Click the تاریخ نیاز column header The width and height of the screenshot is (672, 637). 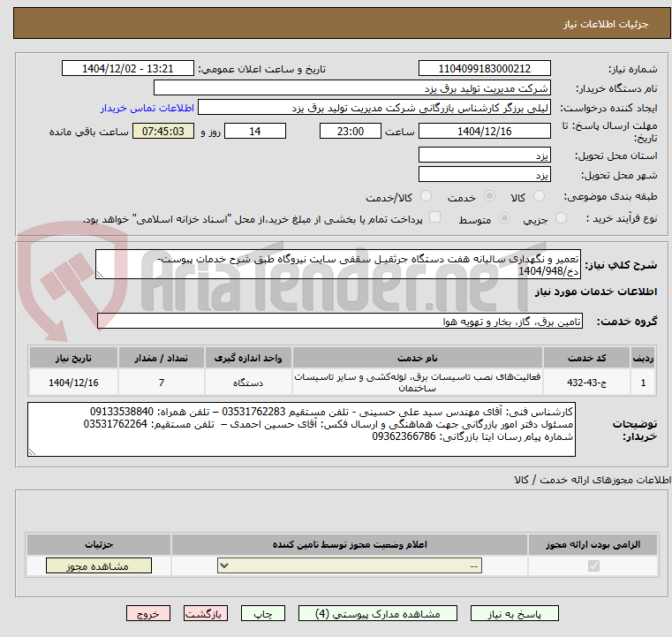pyautogui.click(x=73, y=358)
